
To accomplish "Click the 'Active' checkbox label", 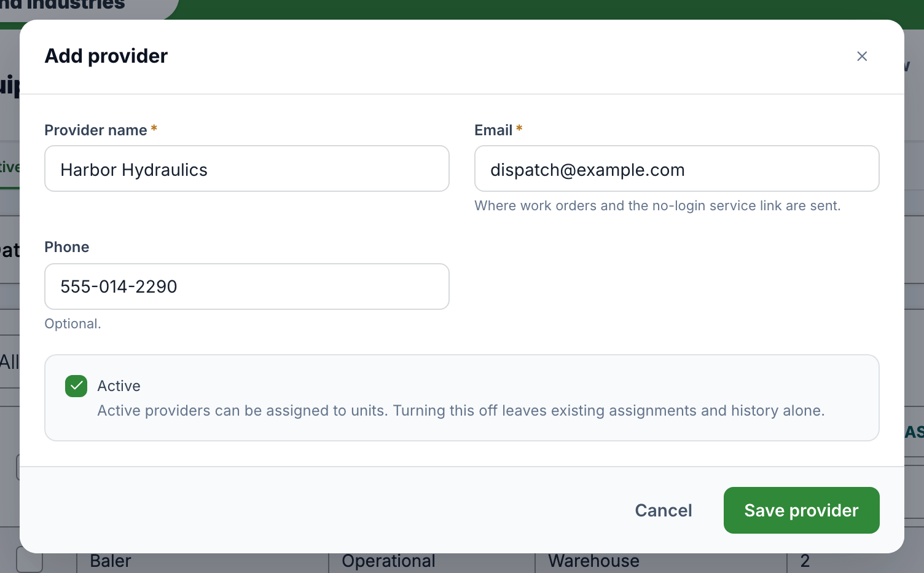I will pyautogui.click(x=119, y=386).
